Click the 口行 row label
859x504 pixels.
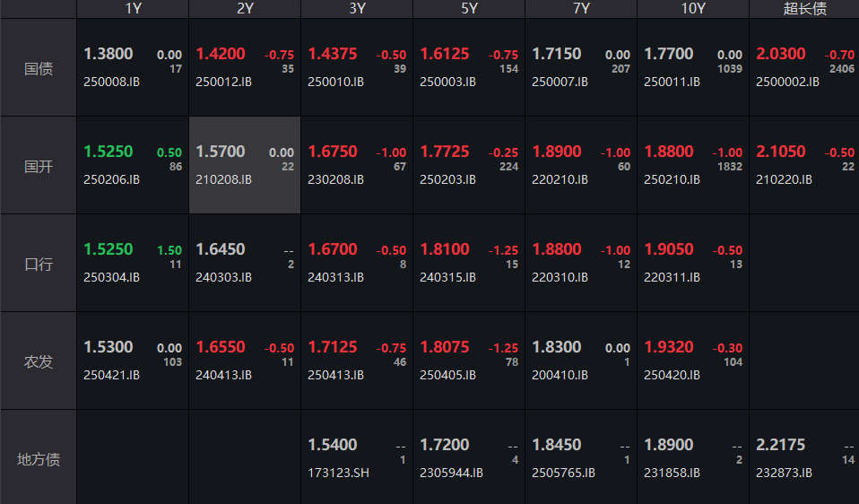(39, 264)
